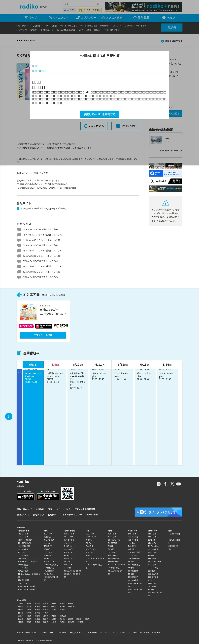This screenshot has width=199, height=644.
Task: Click the footer QR code image
Action: point(67,493)
